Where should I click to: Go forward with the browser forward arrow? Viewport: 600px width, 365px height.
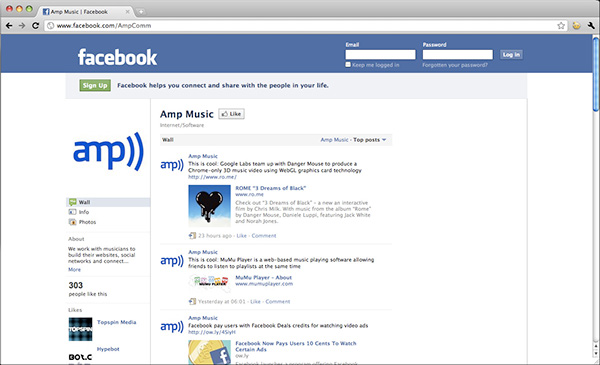22,26
